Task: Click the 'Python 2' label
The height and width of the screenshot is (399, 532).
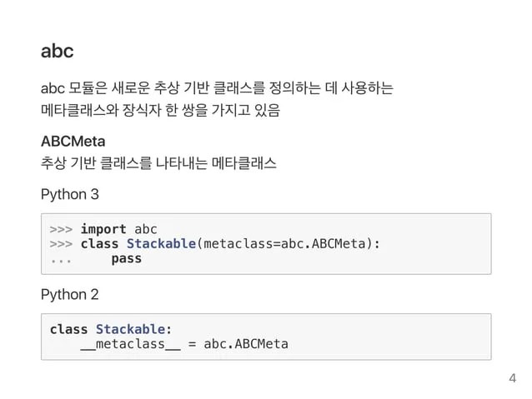Action: 69,295
